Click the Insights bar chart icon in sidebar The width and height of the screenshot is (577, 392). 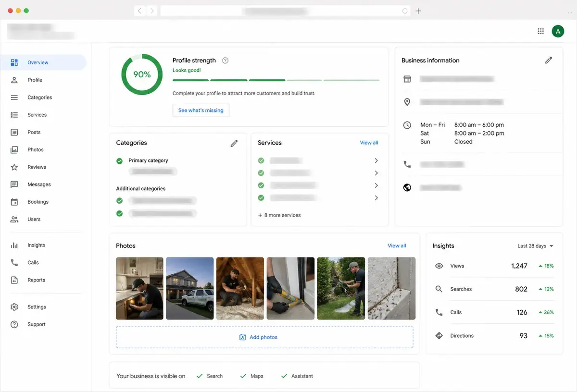click(x=14, y=245)
